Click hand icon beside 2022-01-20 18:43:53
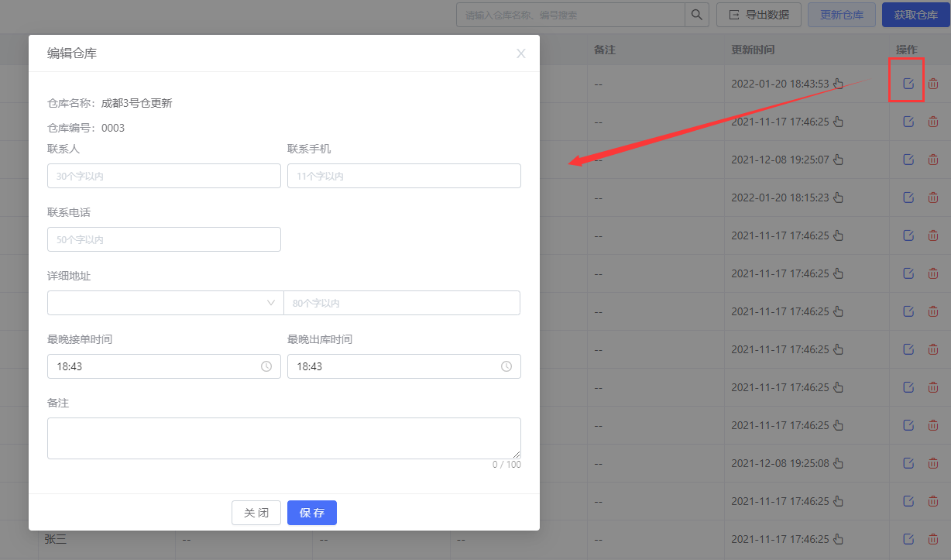 (x=838, y=84)
